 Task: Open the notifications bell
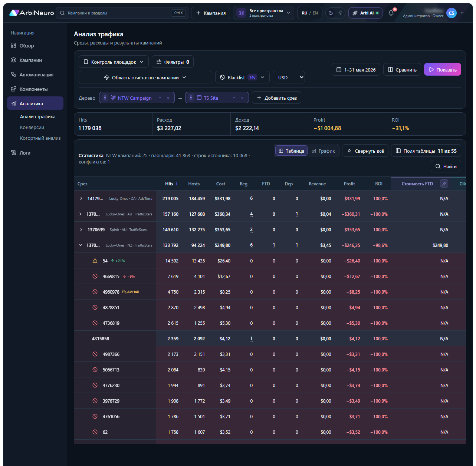pyautogui.click(x=391, y=13)
